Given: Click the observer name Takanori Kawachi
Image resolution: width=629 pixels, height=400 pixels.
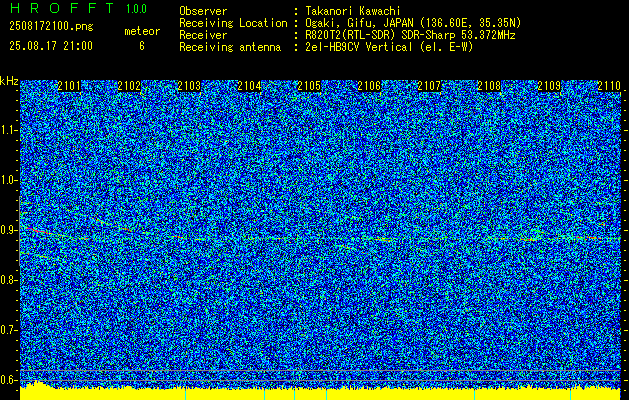Looking at the screenshot, I should click(x=353, y=11).
